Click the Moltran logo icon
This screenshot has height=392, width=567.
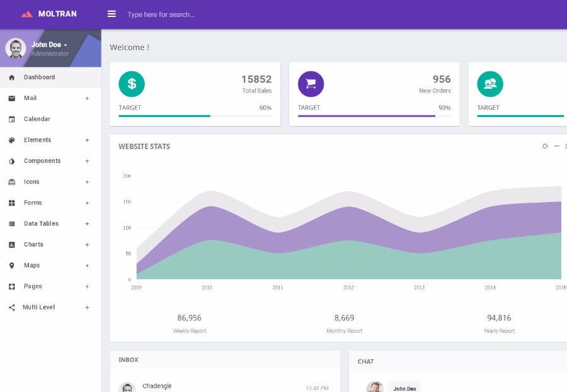coord(26,14)
